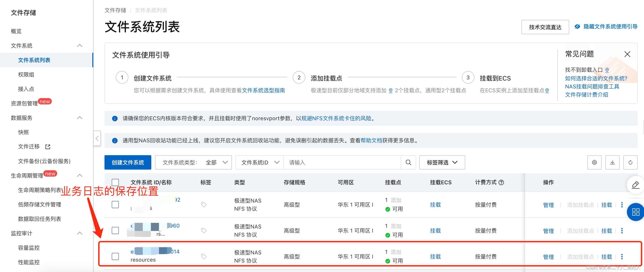Collapse the 监控审计 sidebar section

click(80, 233)
